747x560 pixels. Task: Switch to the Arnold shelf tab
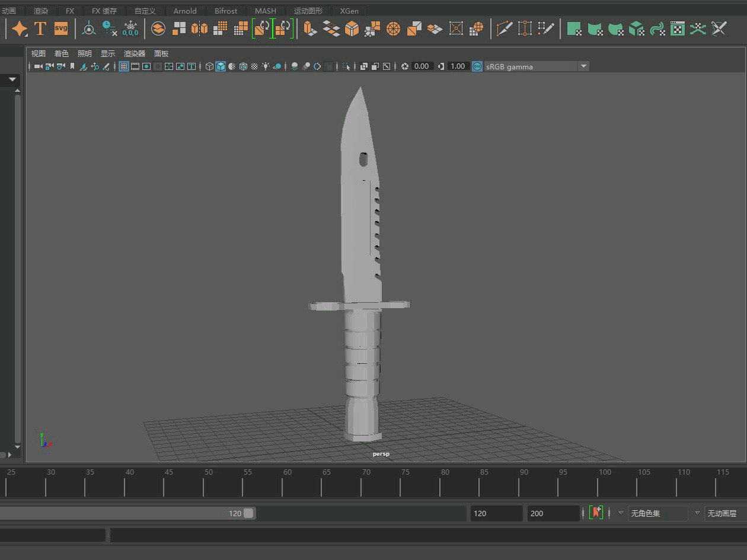(184, 11)
